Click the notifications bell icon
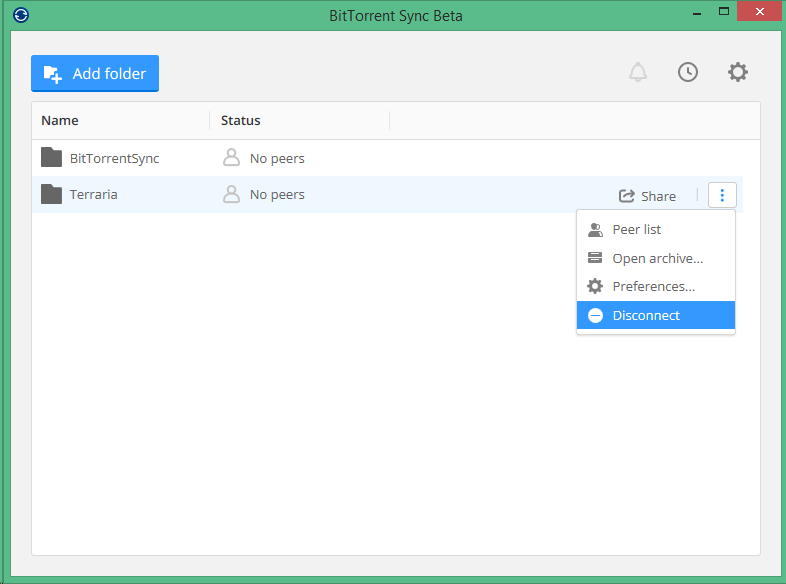 tap(638, 72)
